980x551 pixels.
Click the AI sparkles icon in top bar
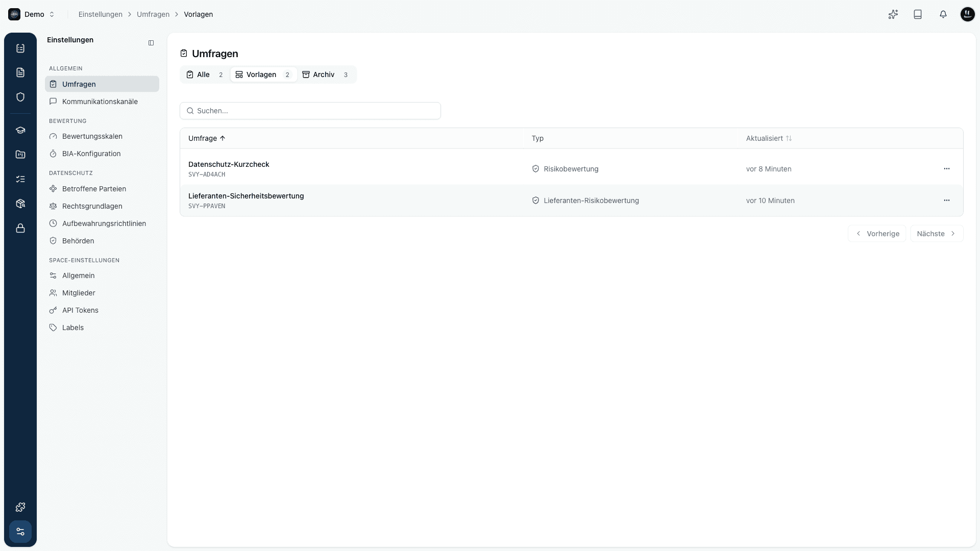click(x=893, y=14)
